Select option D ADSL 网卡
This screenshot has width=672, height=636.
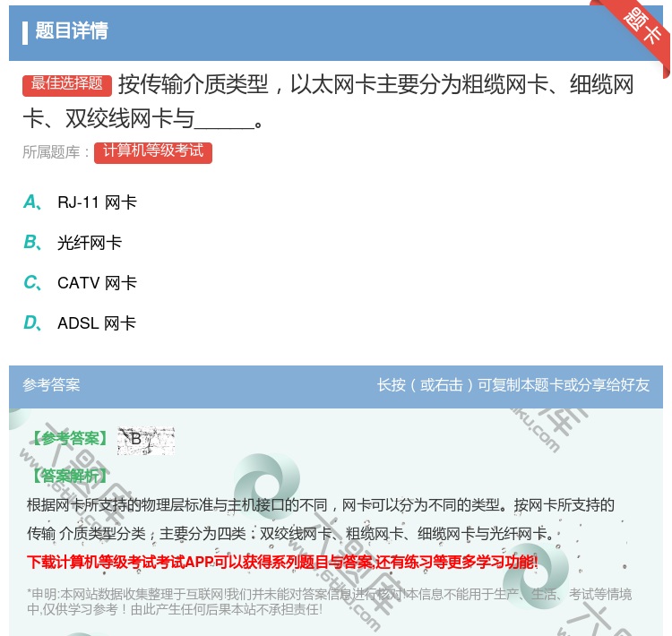[x=80, y=322]
